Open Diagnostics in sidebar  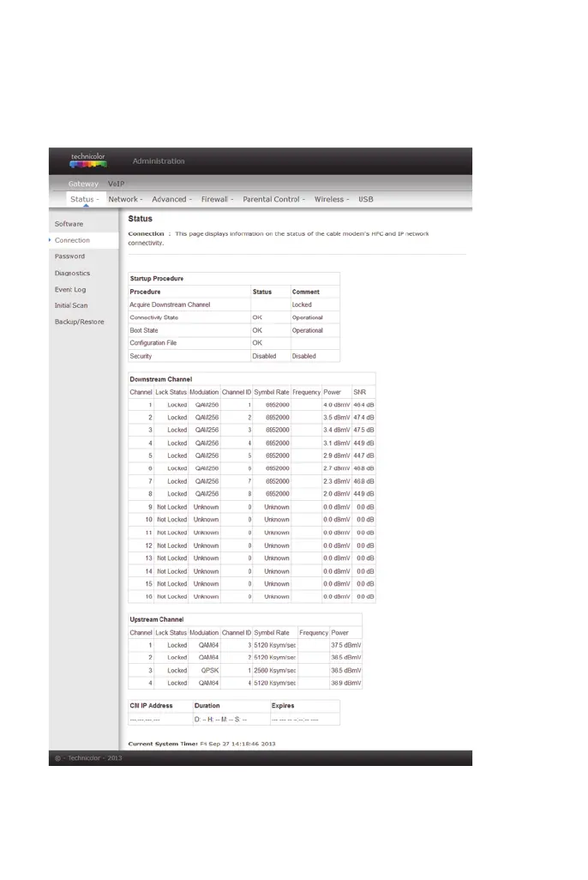[x=72, y=274]
